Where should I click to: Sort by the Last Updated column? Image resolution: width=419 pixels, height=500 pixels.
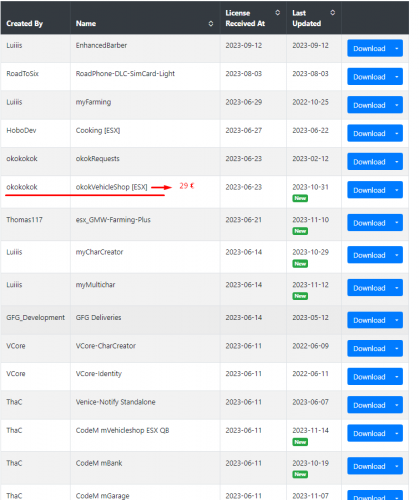click(332, 13)
